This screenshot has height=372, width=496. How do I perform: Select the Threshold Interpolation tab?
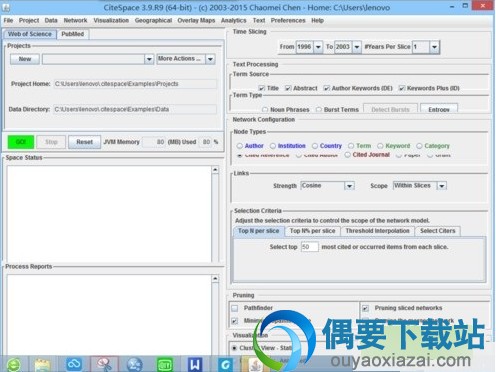pos(377,231)
